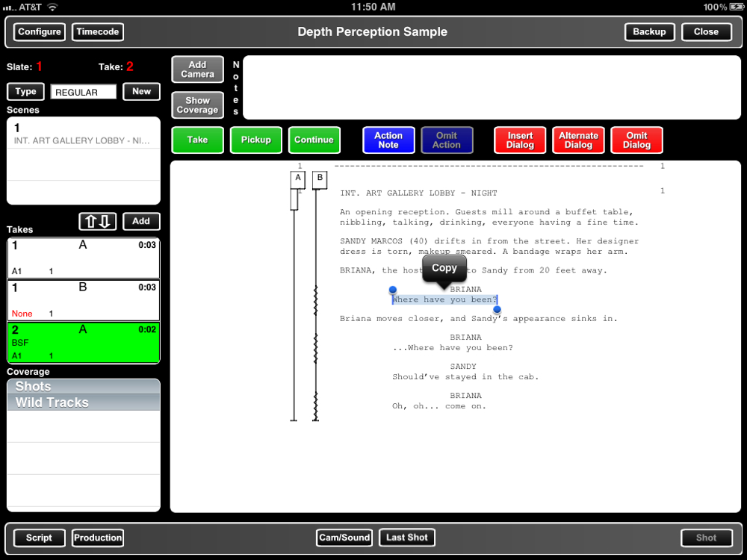
Task: Select scene 1 INT. ART GALLERY LOBBY
Action: pyautogui.click(x=84, y=133)
